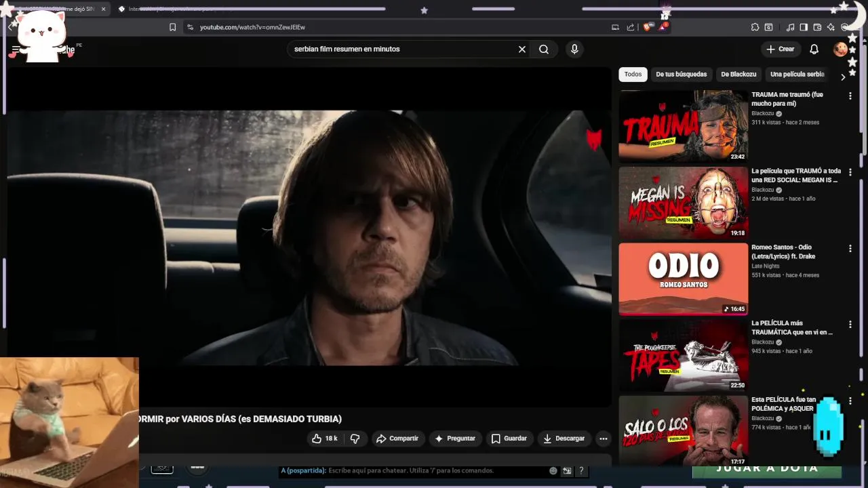Open options for TRAUMA video
The width and height of the screenshot is (868, 488).
click(850, 96)
